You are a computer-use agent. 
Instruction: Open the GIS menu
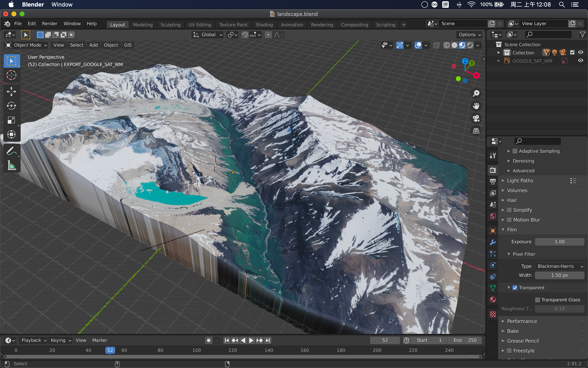[x=128, y=45]
